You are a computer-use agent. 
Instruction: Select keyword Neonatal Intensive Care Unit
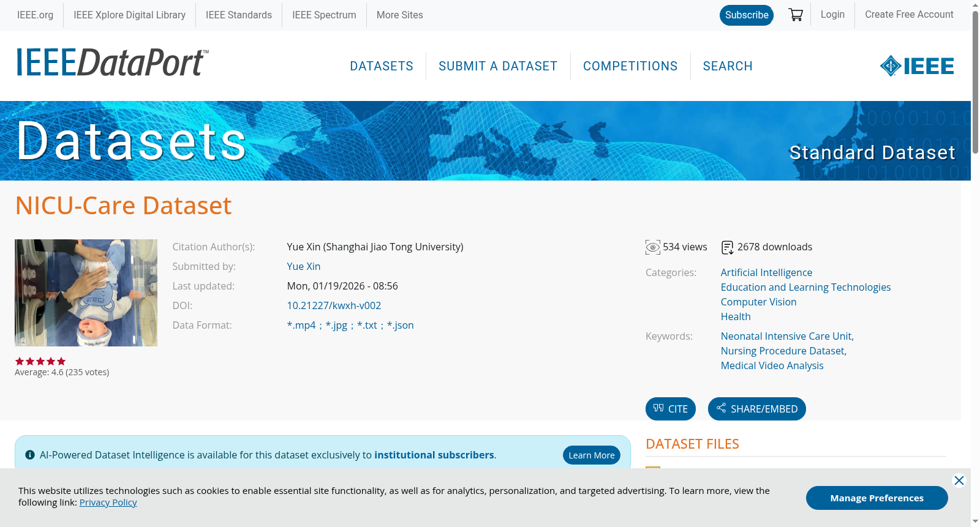787,336
